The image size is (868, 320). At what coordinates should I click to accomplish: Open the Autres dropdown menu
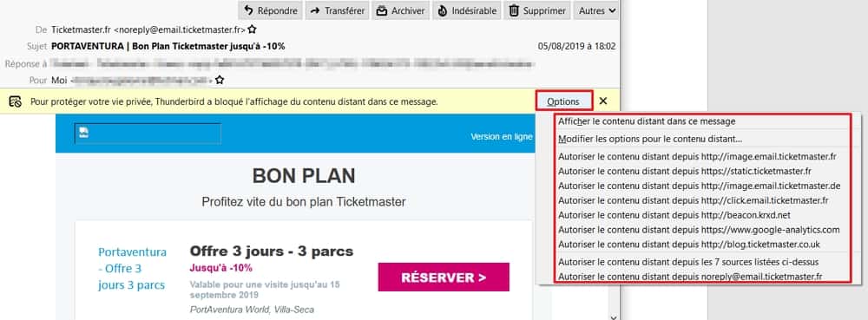pyautogui.click(x=597, y=10)
